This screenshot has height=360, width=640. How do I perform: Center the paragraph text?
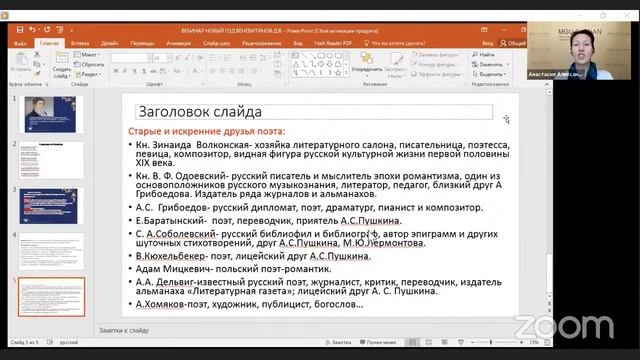[223, 71]
